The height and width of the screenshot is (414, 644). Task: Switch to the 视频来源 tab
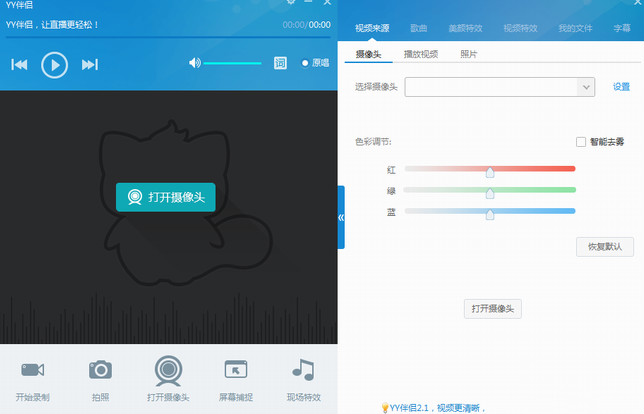click(x=372, y=28)
